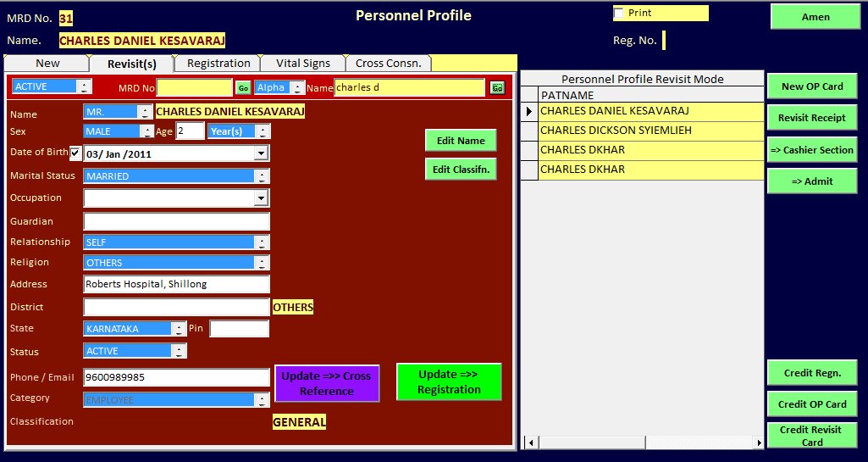Select the first CHARLES DKHAR row
This screenshot has height=462, width=868.
coord(651,150)
